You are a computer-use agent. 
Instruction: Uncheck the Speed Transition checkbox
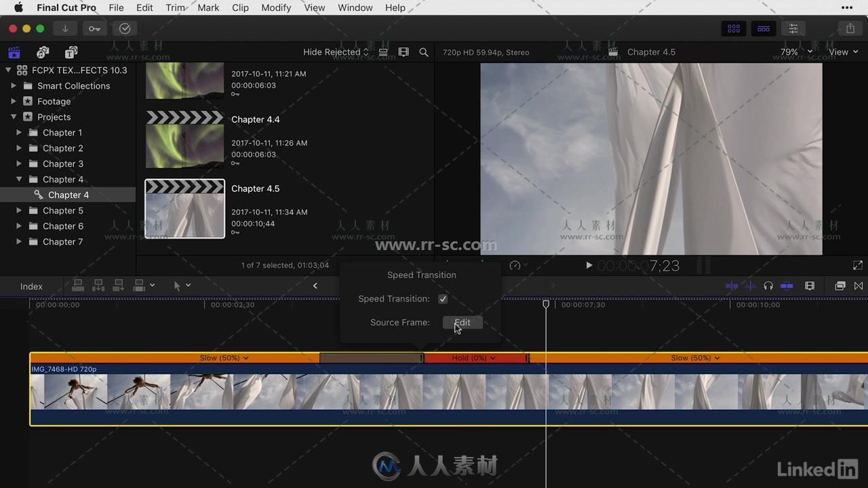tap(443, 299)
